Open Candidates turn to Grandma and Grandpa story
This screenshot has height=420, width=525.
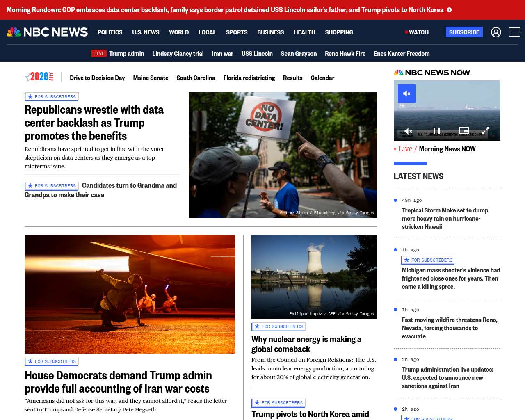(x=100, y=190)
